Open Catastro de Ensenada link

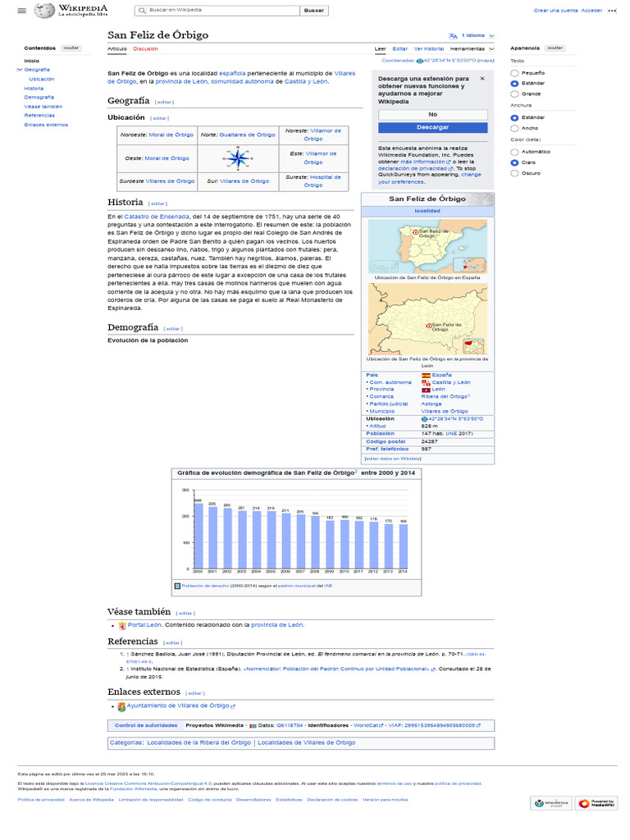157,217
